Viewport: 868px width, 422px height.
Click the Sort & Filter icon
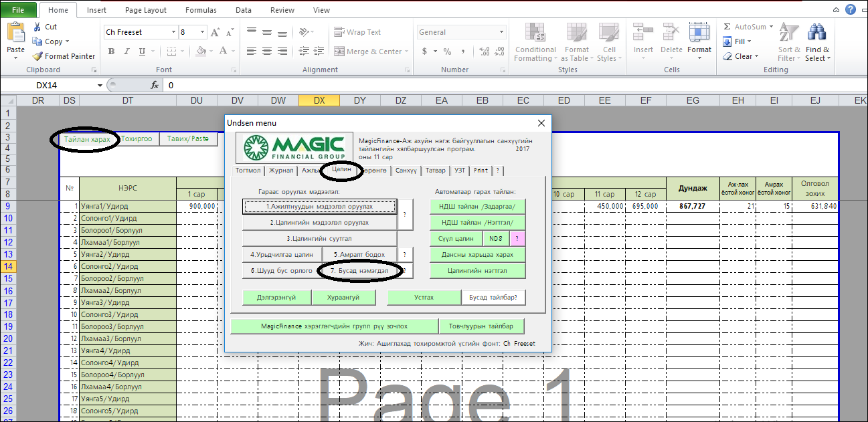[x=789, y=33]
